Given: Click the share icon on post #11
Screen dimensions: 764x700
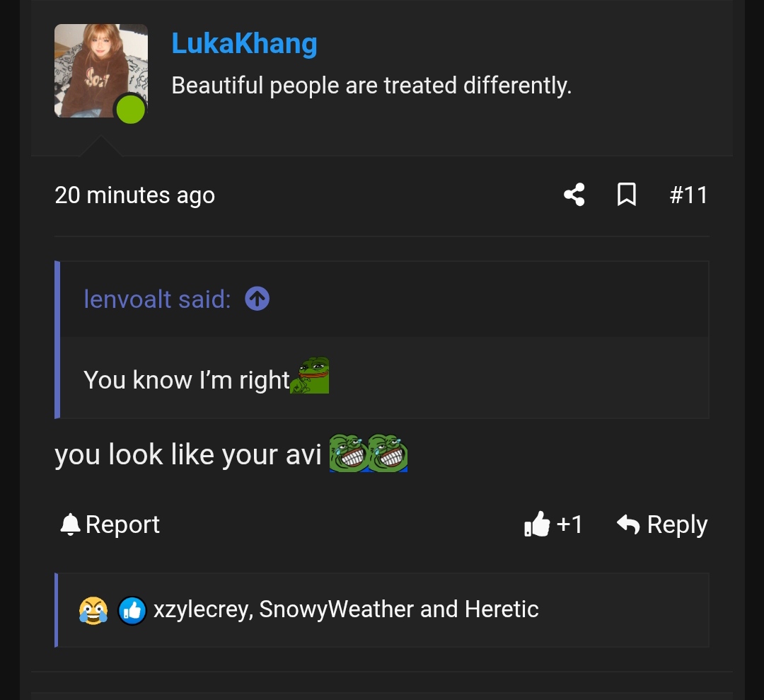Looking at the screenshot, I should pyautogui.click(x=574, y=195).
